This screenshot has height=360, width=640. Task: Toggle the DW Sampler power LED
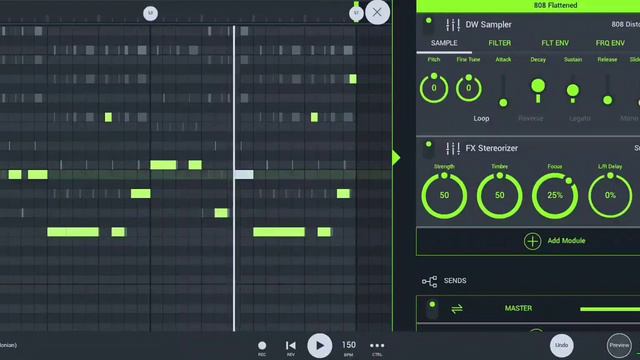pos(429,20)
